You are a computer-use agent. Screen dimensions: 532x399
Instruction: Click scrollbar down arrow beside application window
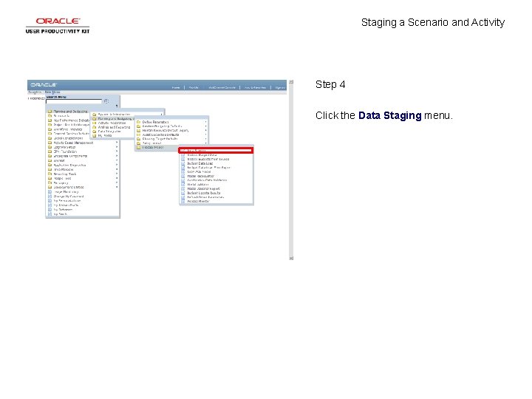291,258
